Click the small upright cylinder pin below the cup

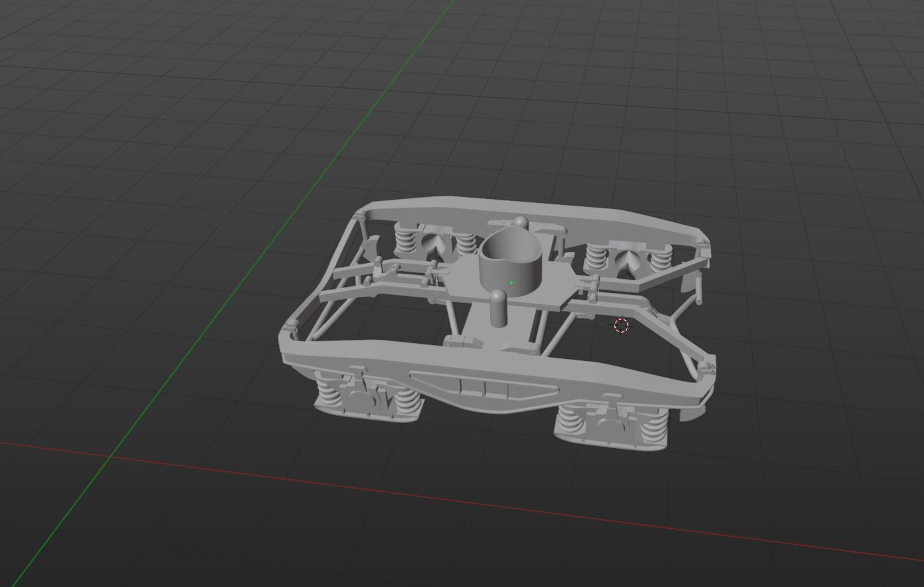pyautogui.click(x=499, y=308)
